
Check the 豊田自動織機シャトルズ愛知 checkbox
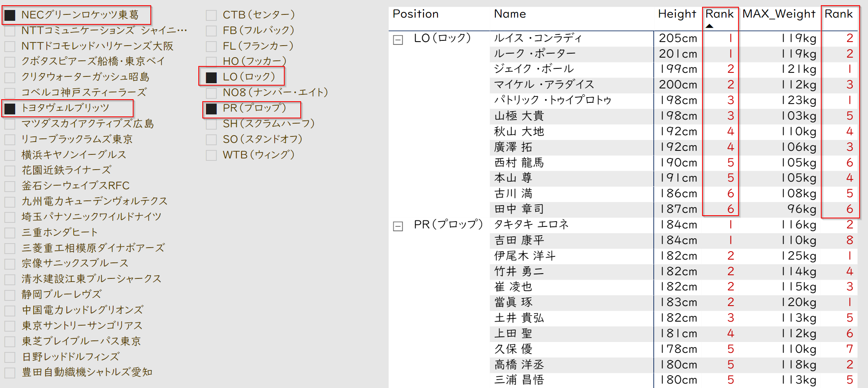pyautogui.click(x=10, y=373)
